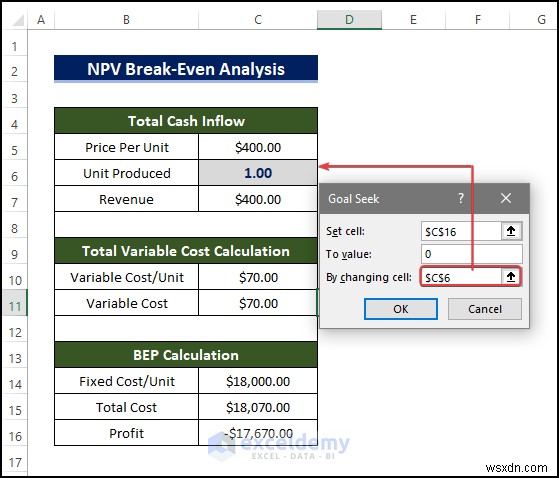This screenshot has width=559, height=478.
Task: Select the Unit Produced value 1.00
Action: 258,173
